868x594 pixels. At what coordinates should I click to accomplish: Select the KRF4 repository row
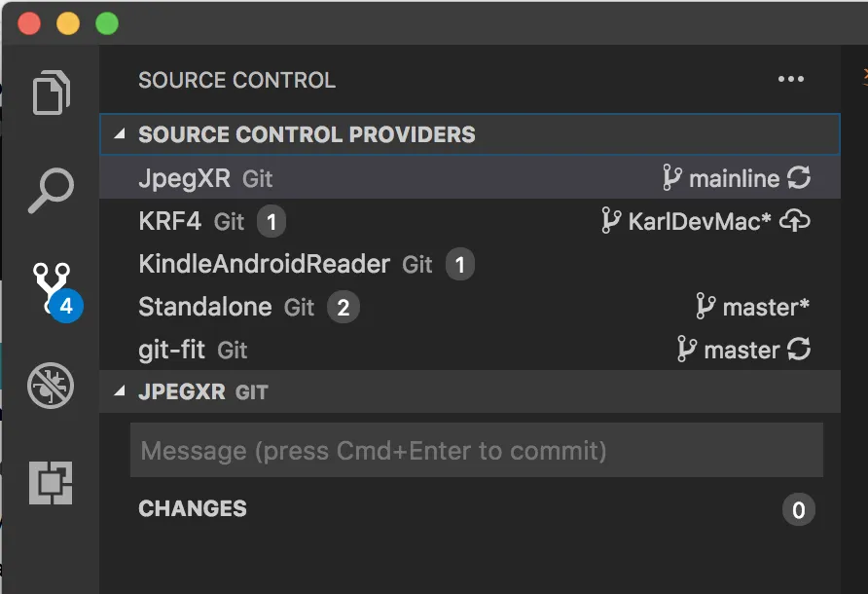pos(170,221)
